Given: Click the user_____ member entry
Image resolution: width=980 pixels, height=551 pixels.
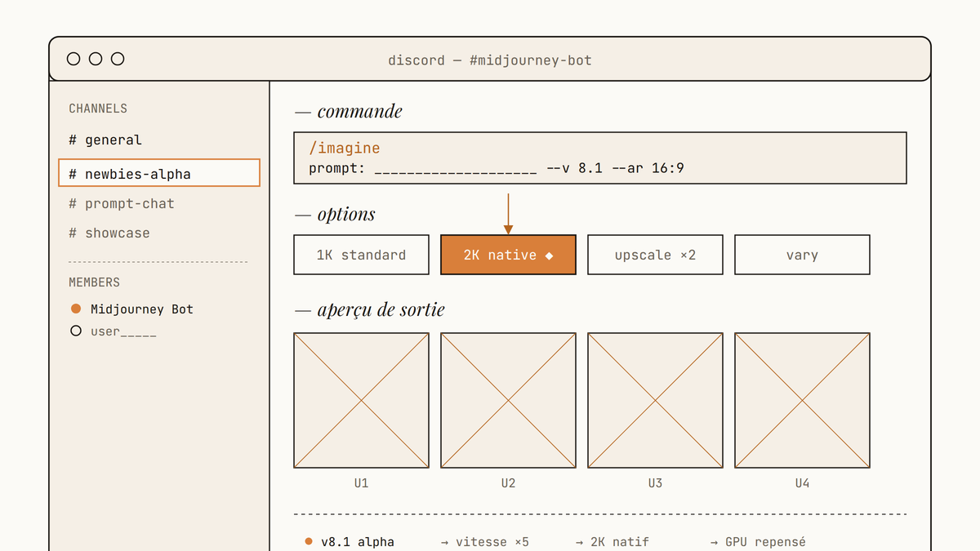Looking at the screenshot, I should click(x=114, y=331).
